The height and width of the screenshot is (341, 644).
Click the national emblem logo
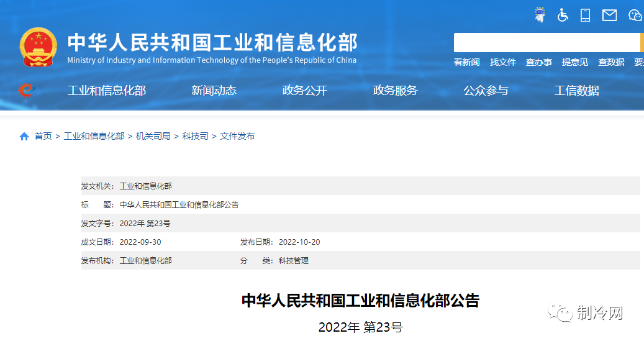coord(39,47)
